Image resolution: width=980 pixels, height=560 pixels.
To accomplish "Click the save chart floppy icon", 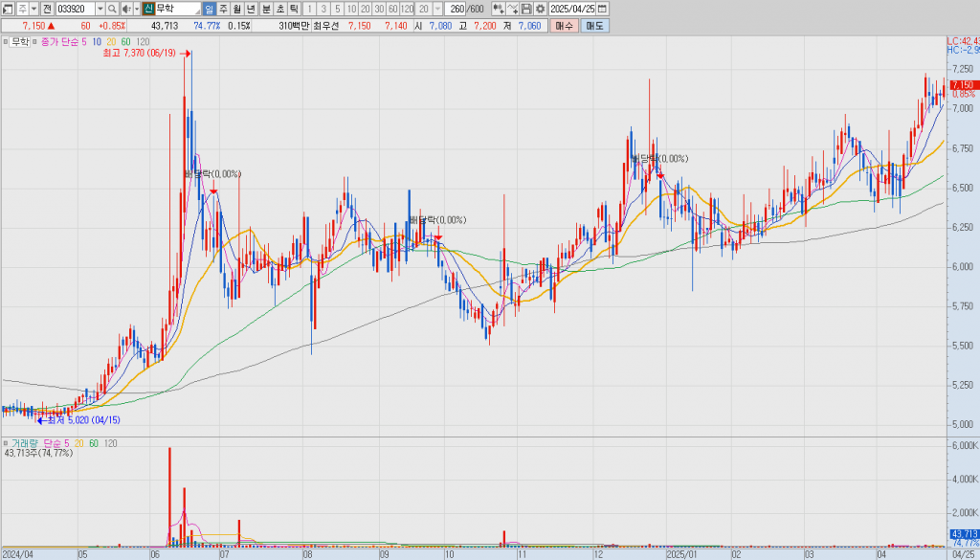I will 526,9.
